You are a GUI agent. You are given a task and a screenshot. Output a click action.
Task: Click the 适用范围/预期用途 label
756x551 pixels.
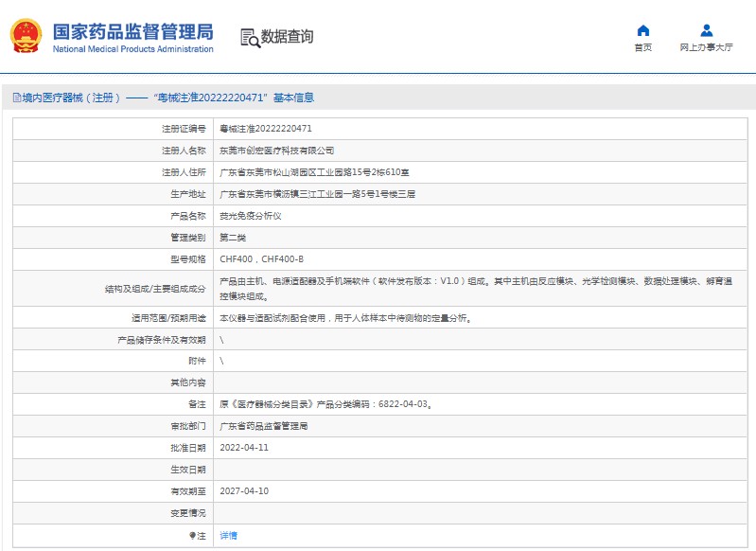(168, 318)
